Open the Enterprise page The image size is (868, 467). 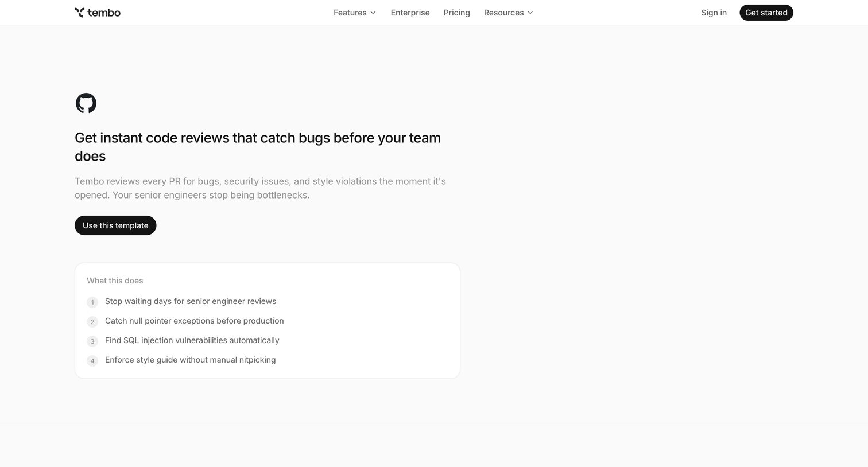pos(410,13)
